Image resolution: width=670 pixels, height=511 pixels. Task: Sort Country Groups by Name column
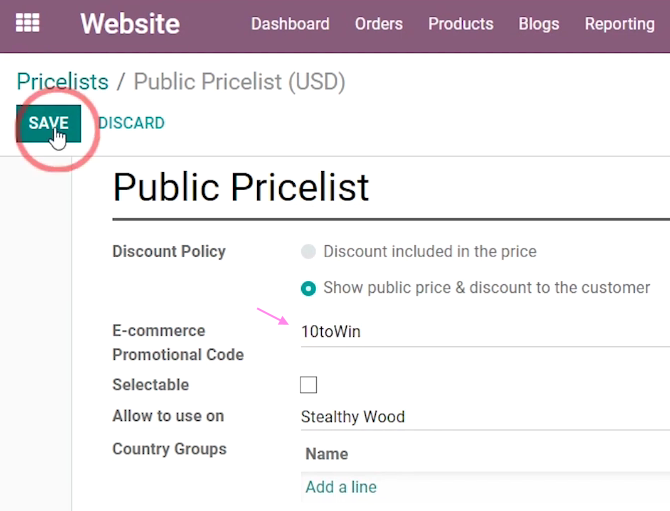point(327,454)
